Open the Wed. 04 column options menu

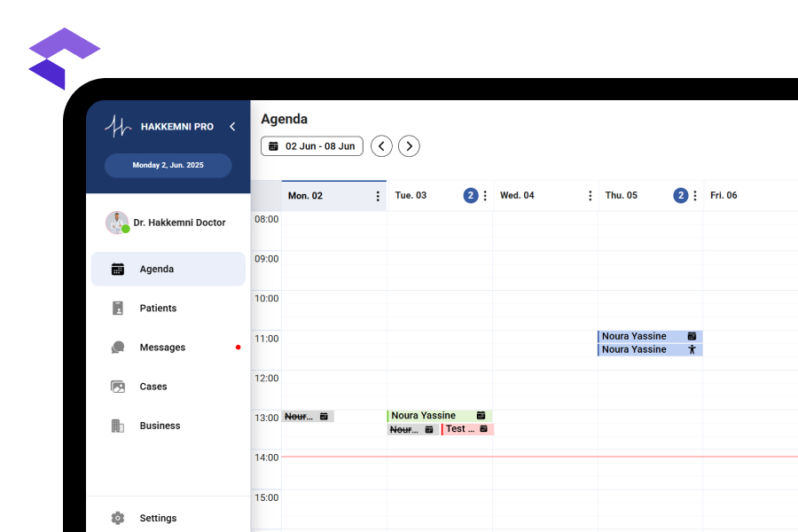pyautogui.click(x=591, y=195)
